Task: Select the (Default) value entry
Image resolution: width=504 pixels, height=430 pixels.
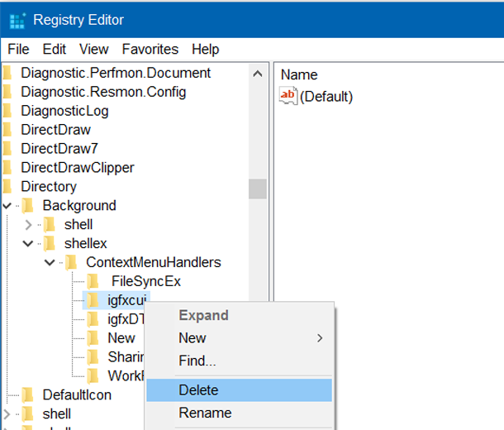Action: 326,97
